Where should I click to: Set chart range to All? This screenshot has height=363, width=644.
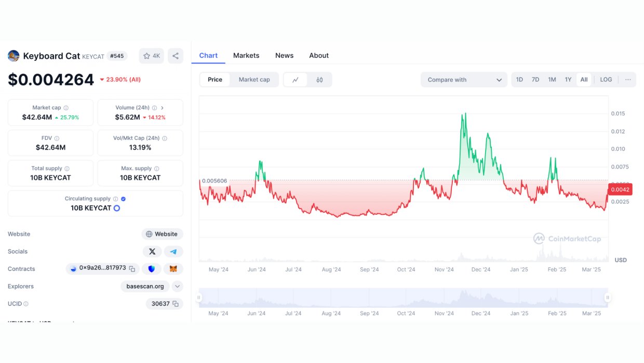[584, 80]
